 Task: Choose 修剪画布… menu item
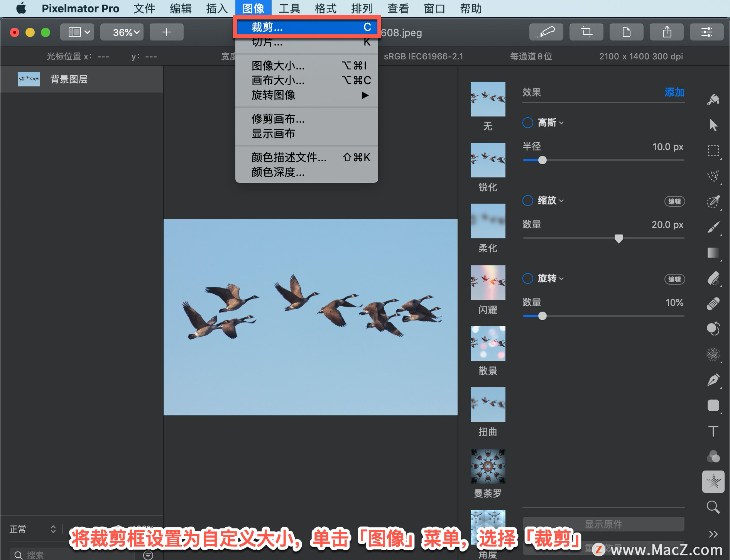[306, 119]
